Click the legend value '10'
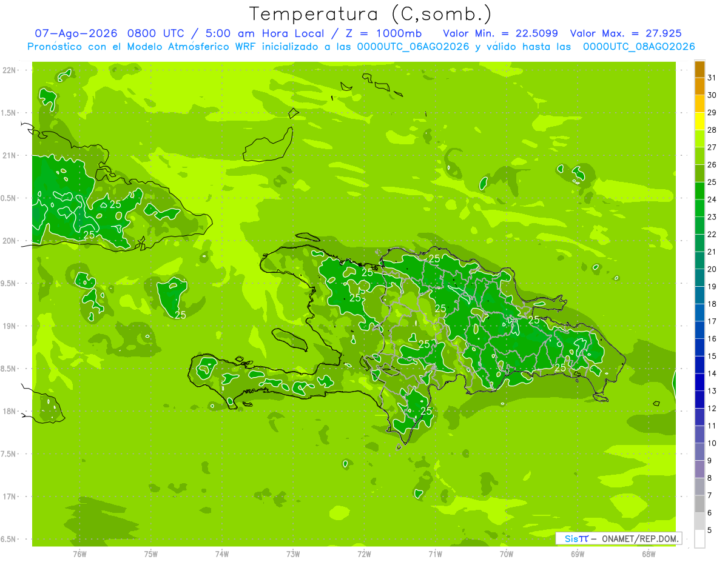Image resolution: width=728 pixels, height=562 pixels. (712, 443)
